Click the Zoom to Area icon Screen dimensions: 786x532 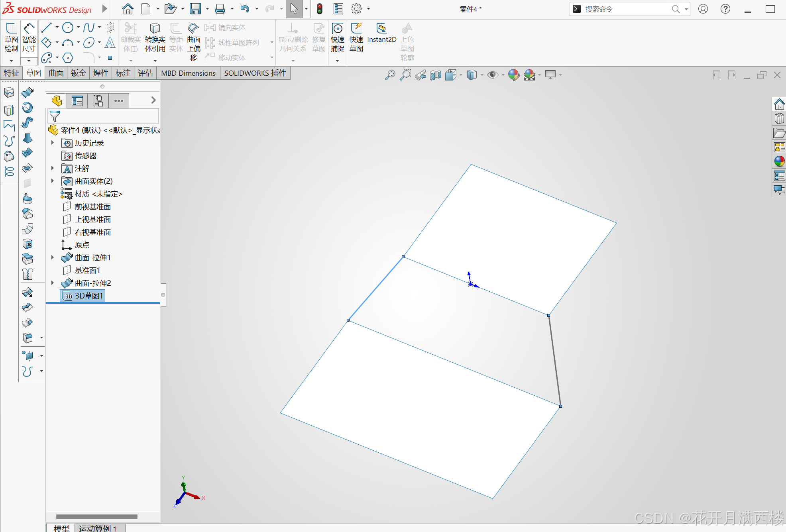[405, 75]
